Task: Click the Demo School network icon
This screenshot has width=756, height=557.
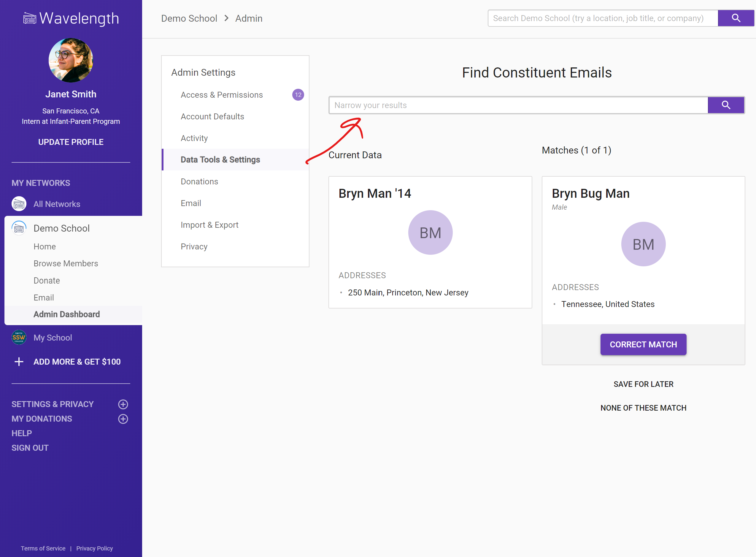Action: (x=19, y=228)
